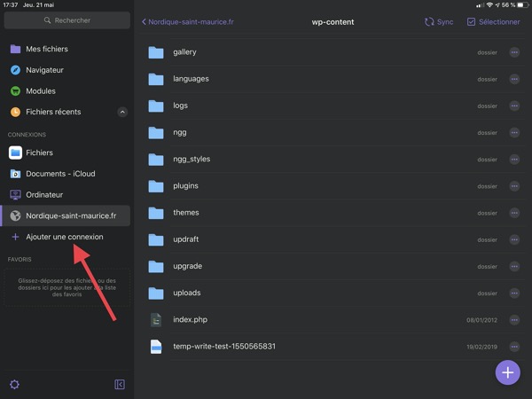Open the settings gear in sidebar
532x399 pixels.
click(x=14, y=384)
